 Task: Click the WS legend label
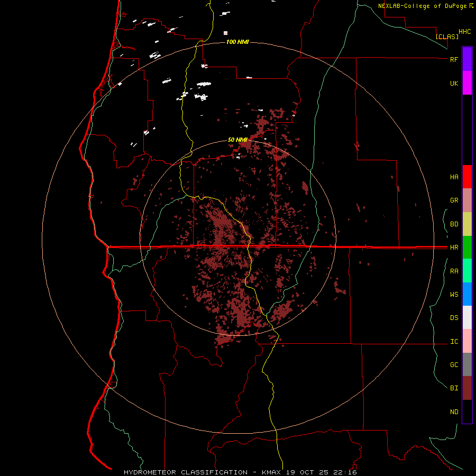pos(454,294)
